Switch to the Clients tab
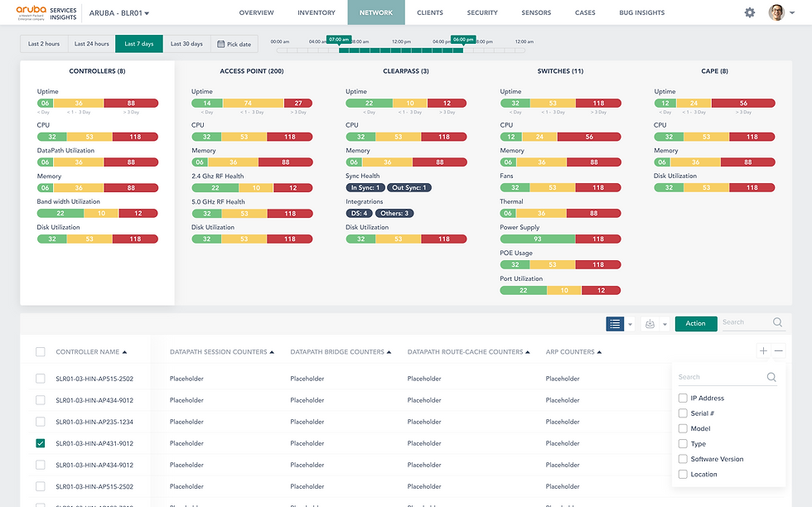This screenshot has height=507, width=812. [x=430, y=12]
